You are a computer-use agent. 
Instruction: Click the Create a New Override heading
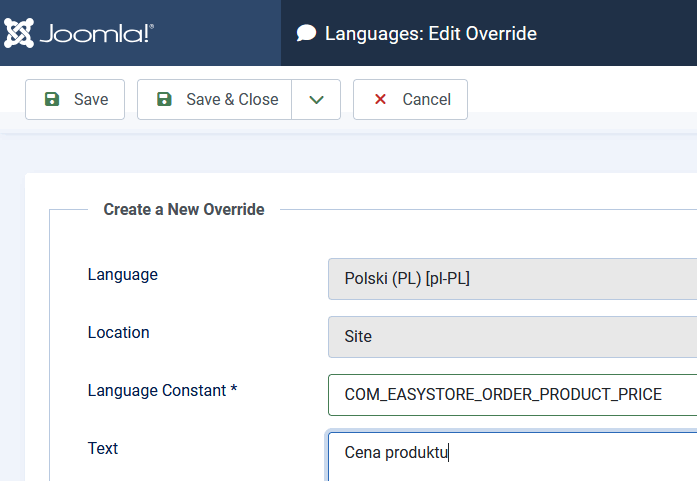(x=184, y=210)
